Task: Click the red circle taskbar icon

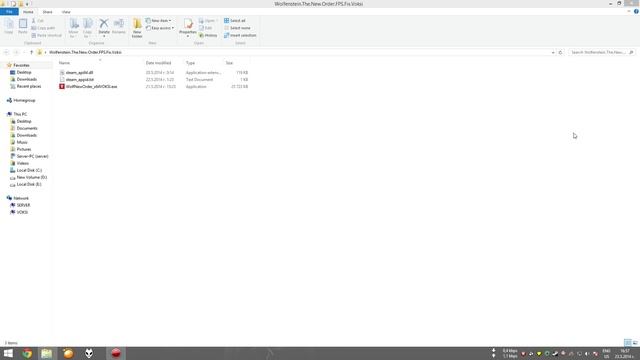Action: (116, 353)
